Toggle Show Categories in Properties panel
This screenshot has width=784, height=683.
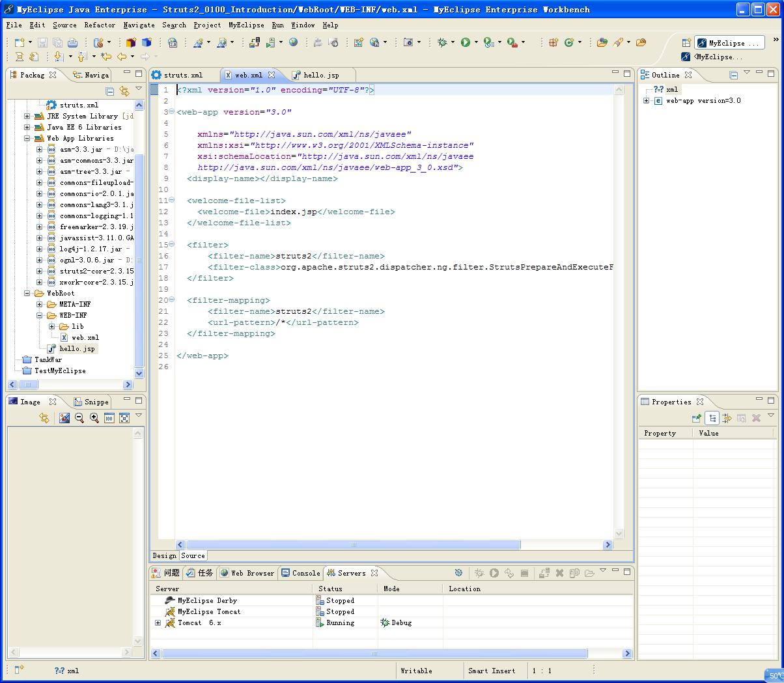point(712,418)
